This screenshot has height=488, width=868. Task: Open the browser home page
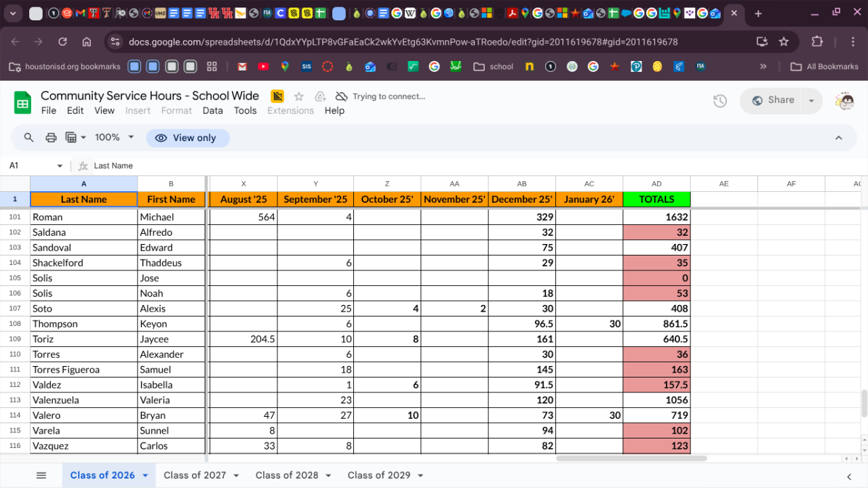coord(86,42)
